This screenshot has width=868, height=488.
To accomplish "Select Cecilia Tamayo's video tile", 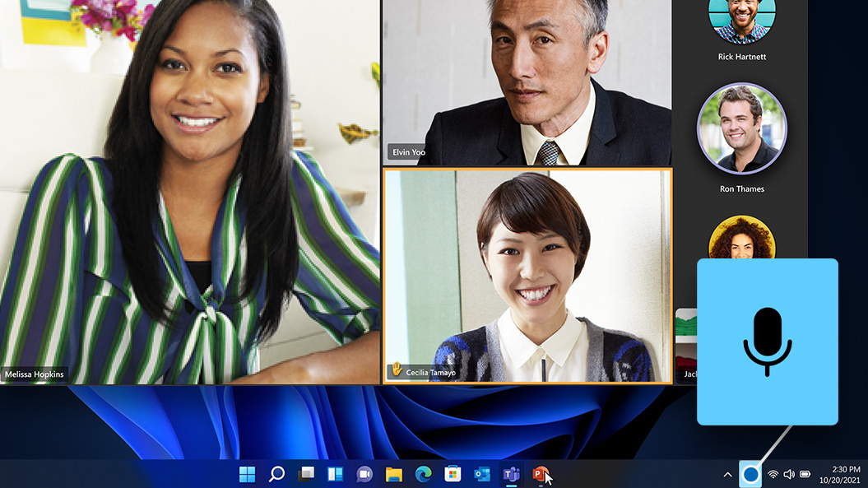I will coord(527,276).
